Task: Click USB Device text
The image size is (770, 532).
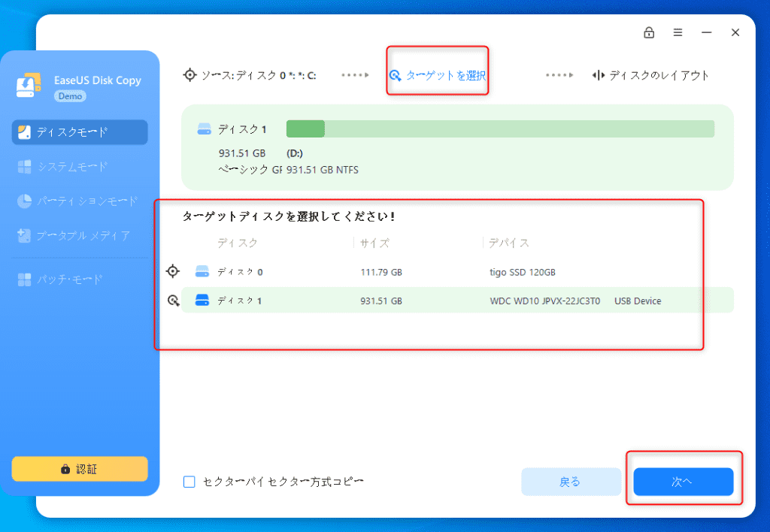Action: pyautogui.click(x=638, y=301)
